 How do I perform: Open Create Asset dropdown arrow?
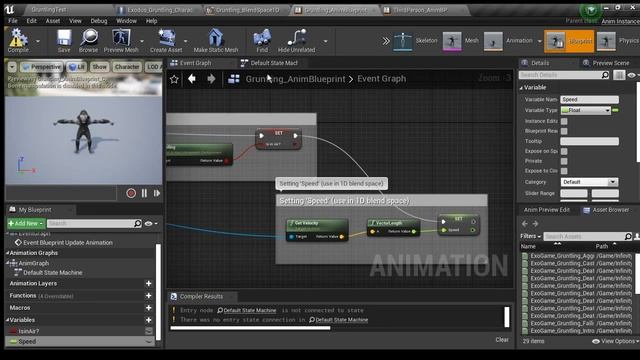[x=186, y=41]
